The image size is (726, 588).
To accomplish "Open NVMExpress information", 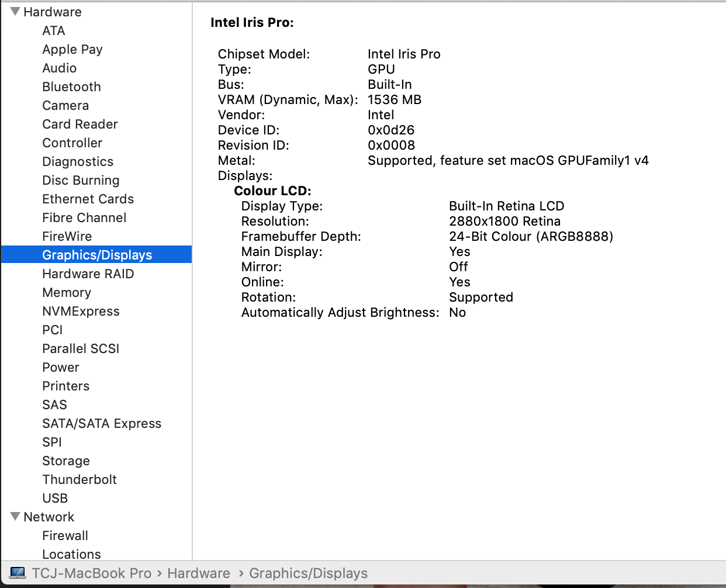I will [x=81, y=311].
